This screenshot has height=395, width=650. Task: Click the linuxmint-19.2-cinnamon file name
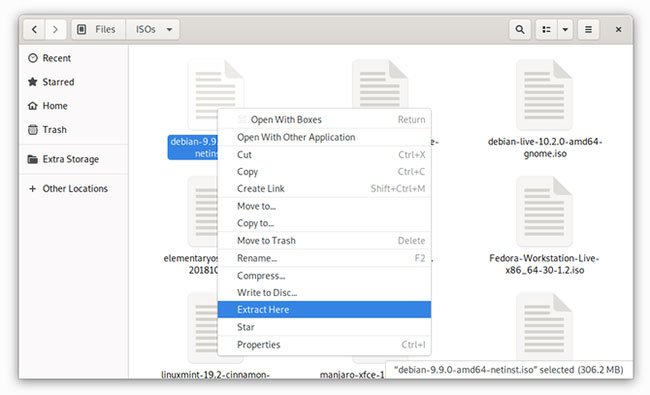point(215,374)
